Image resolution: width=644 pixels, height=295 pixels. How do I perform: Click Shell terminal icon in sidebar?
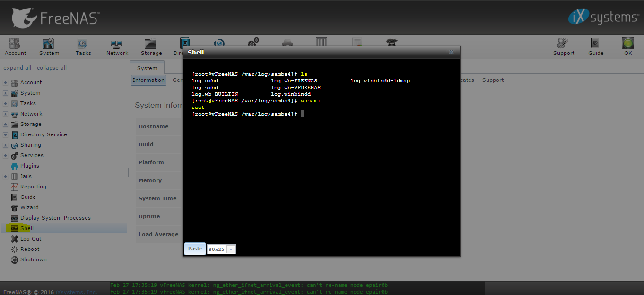pos(15,228)
